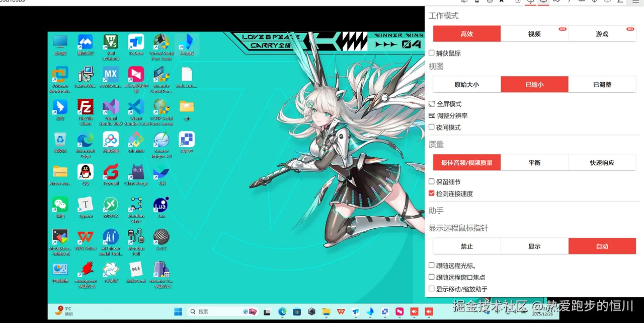Open the STM32CubeMX desktop shortcut
The image size is (644, 323).
coord(110,77)
